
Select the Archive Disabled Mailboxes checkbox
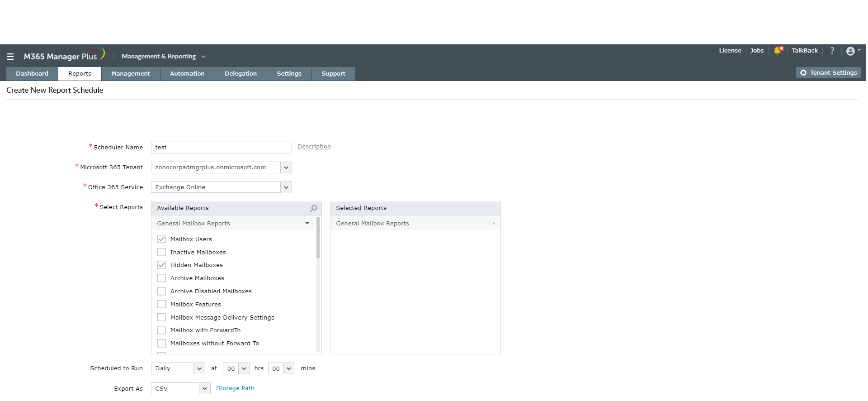[161, 291]
